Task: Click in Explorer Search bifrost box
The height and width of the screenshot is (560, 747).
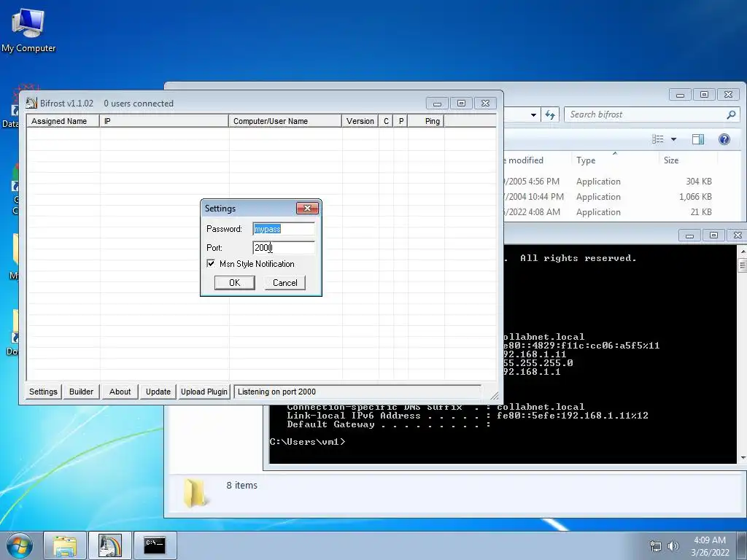Action: tap(646, 114)
